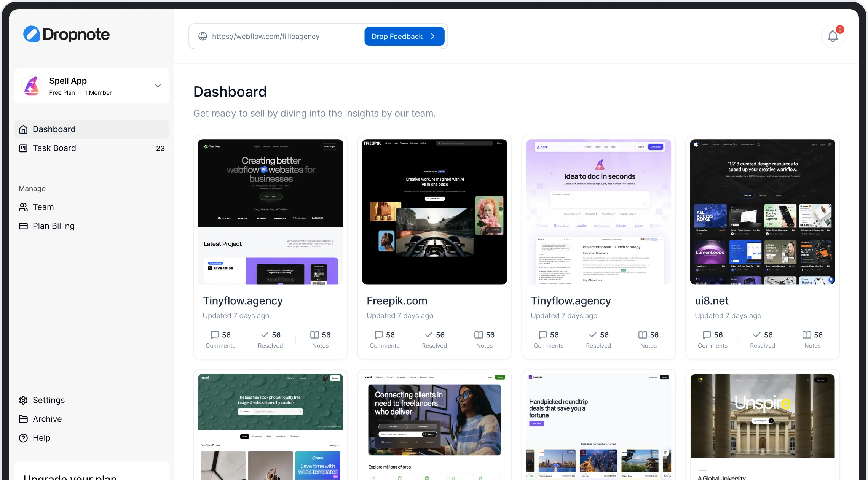Select Task Board from the sidebar
Viewport: 868px width, 480px height.
54,148
